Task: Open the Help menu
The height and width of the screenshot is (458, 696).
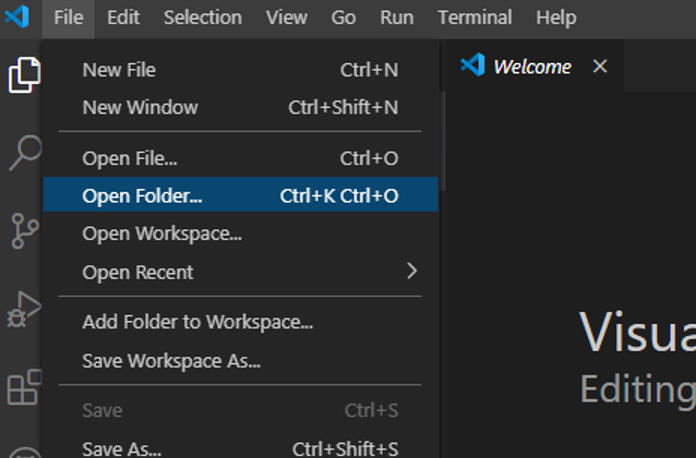Action: click(556, 17)
